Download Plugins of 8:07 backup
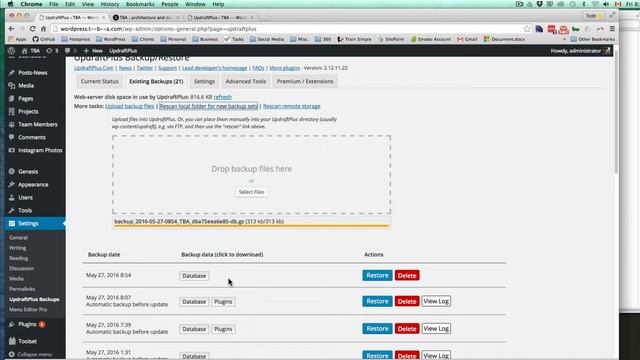 click(223, 302)
